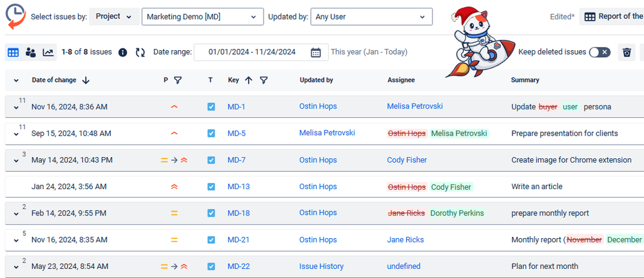Open issue MD-22 link
This screenshot has width=644, height=278.
(239, 266)
